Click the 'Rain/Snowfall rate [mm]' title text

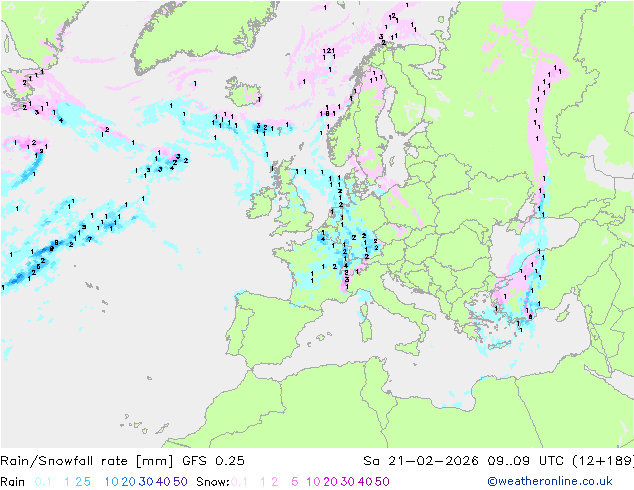point(87,461)
